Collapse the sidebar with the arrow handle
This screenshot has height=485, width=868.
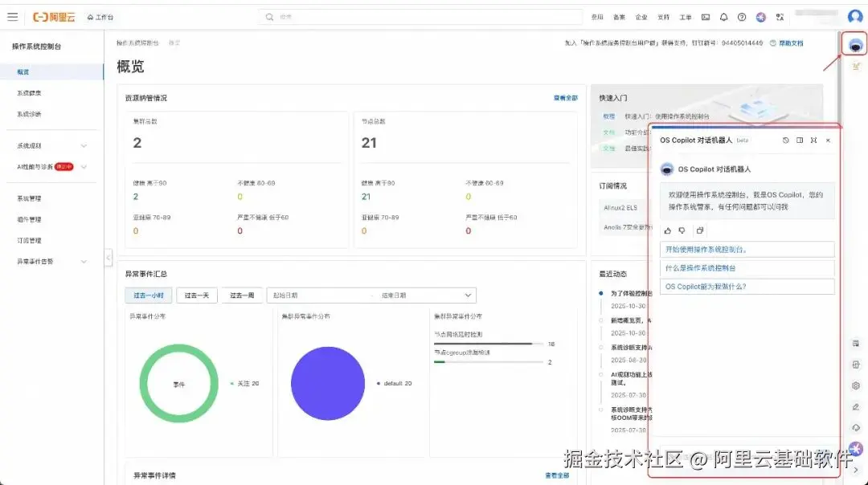[x=108, y=257]
